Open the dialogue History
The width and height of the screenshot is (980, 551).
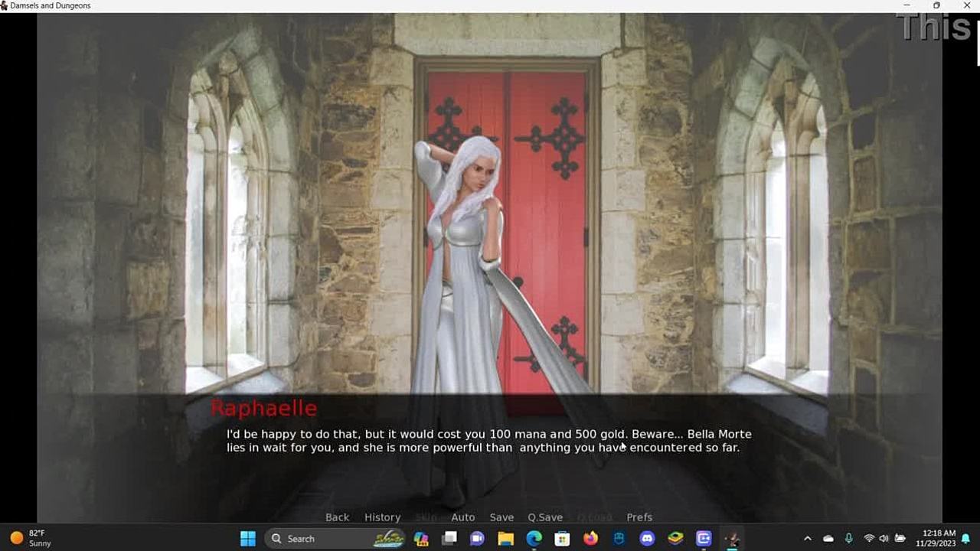(382, 517)
